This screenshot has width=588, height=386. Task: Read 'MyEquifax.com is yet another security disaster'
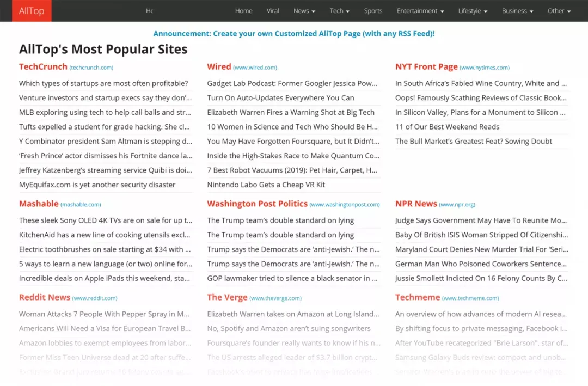pyautogui.click(x=97, y=185)
